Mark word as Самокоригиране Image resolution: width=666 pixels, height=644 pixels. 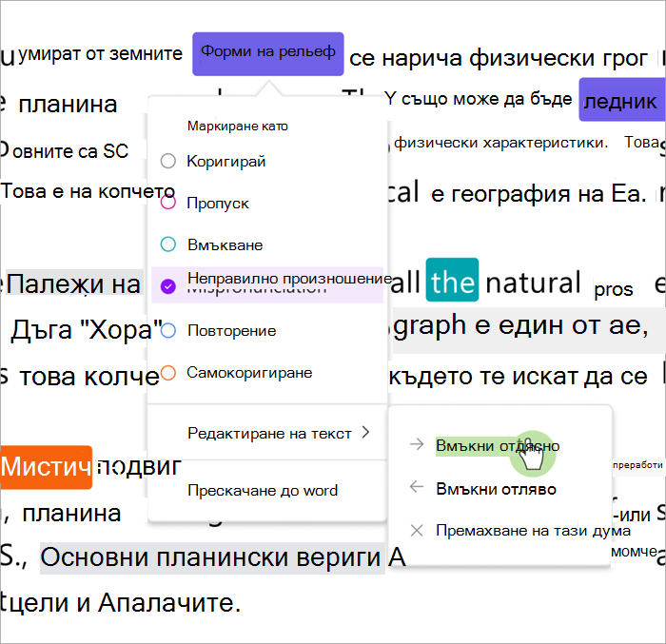coord(168,373)
